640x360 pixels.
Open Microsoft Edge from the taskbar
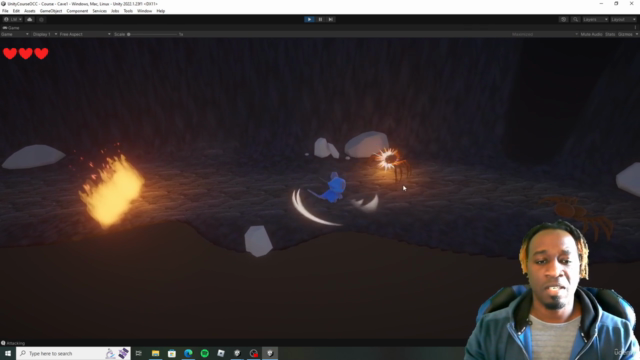click(x=188, y=353)
